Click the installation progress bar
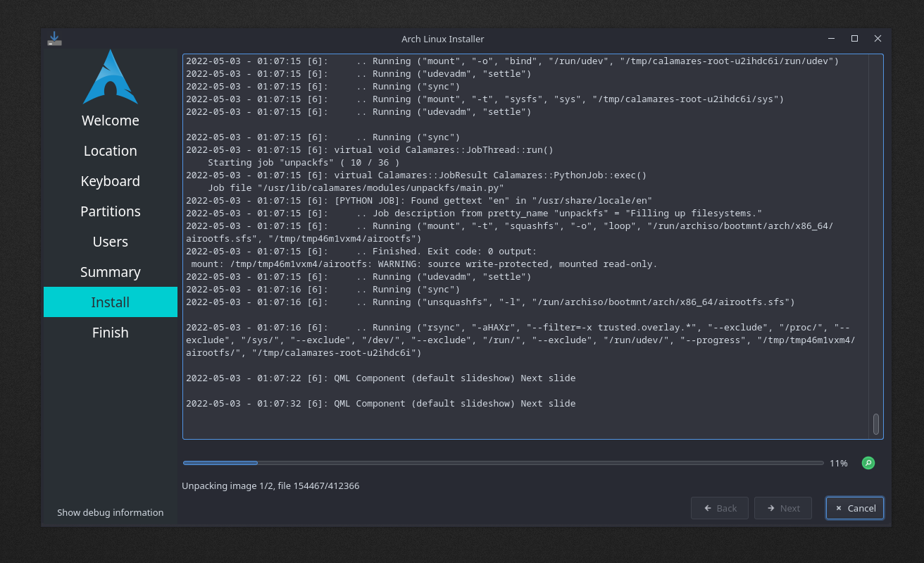924x563 pixels. [x=503, y=463]
